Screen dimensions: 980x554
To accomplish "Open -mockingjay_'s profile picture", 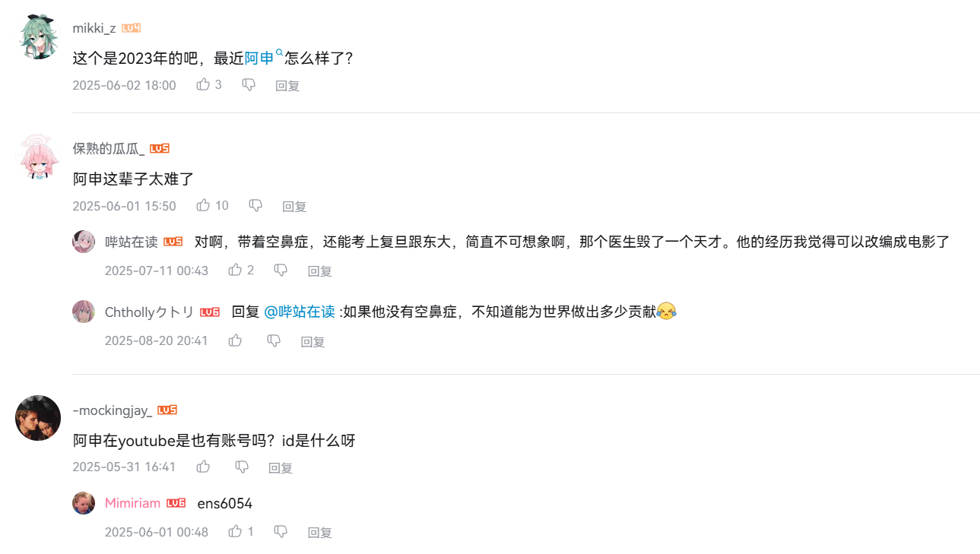I will tap(38, 418).
